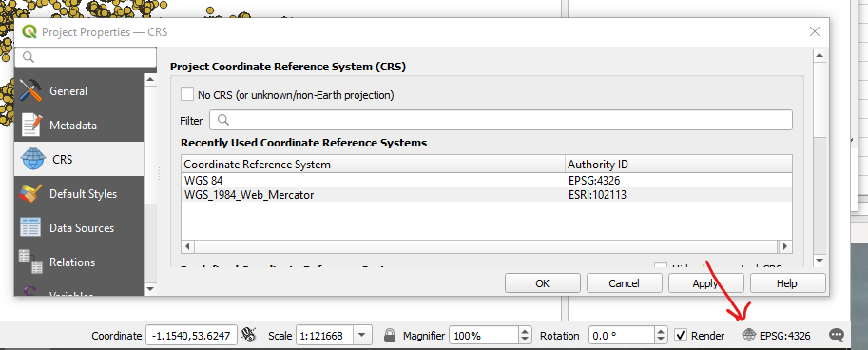This screenshot has width=868, height=350.
Task: Click the Apply button
Action: [x=705, y=283]
